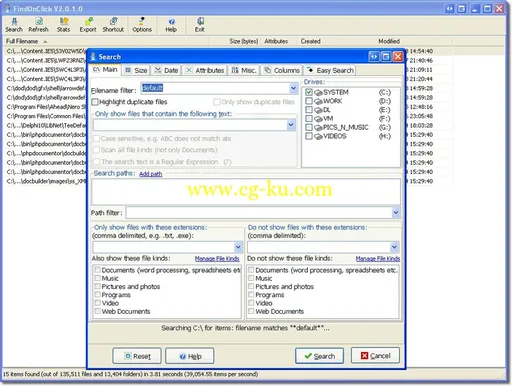The width and height of the screenshot is (512, 386).
Task: Click the Search dialog title bar icon
Action: pyautogui.click(x=93, y=57)
